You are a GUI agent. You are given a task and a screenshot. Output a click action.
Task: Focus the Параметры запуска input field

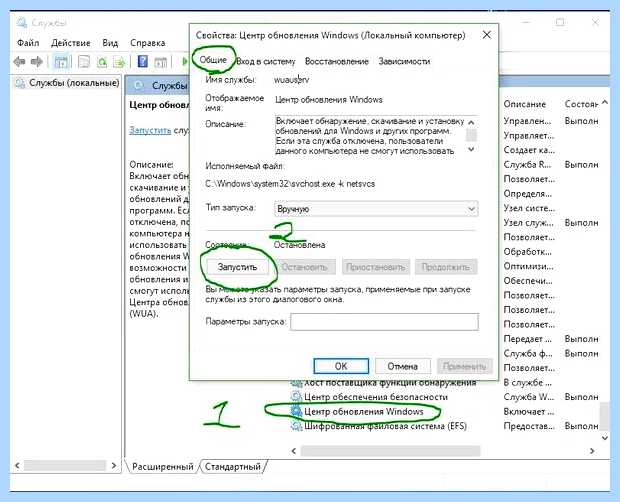pos(384,322)
